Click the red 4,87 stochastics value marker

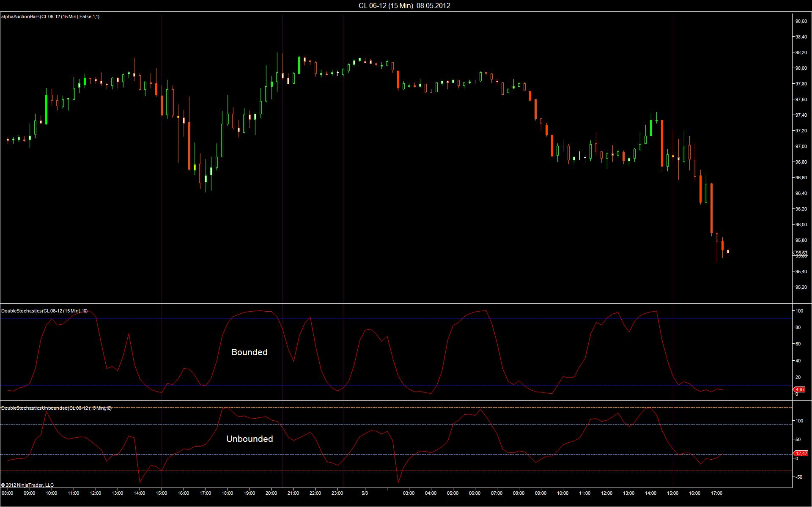pyautogui.click(x=800, y=389)
